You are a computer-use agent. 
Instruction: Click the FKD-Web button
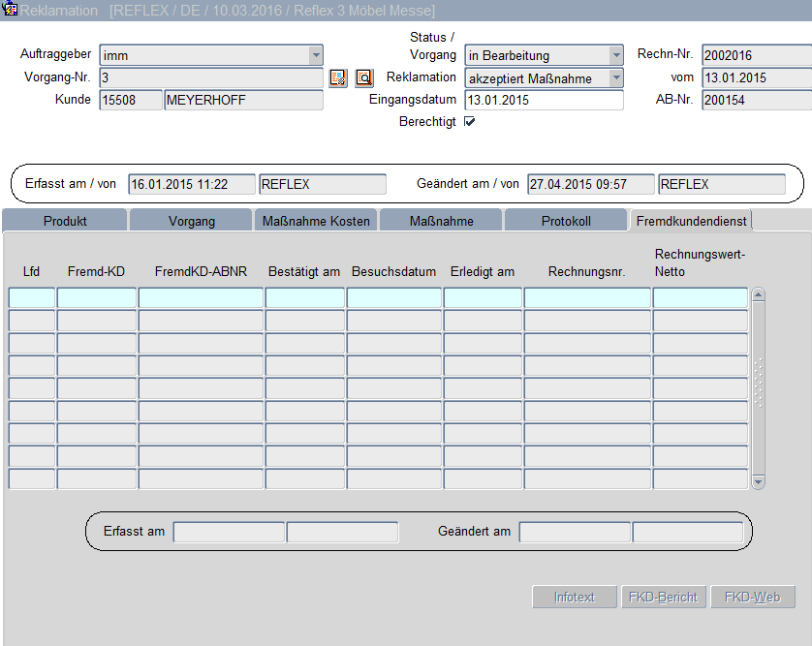(x=752, y=598)
